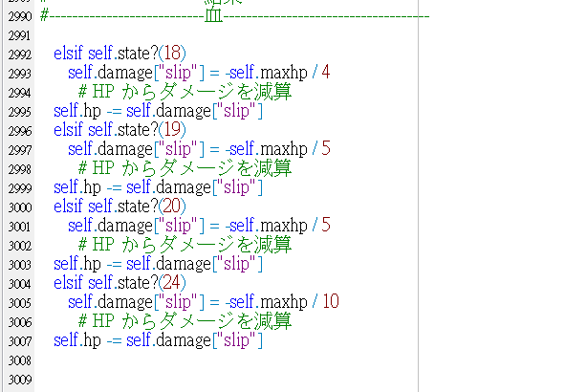
Task: Click line number 3004 in gutter
Action: coord(20,284)
